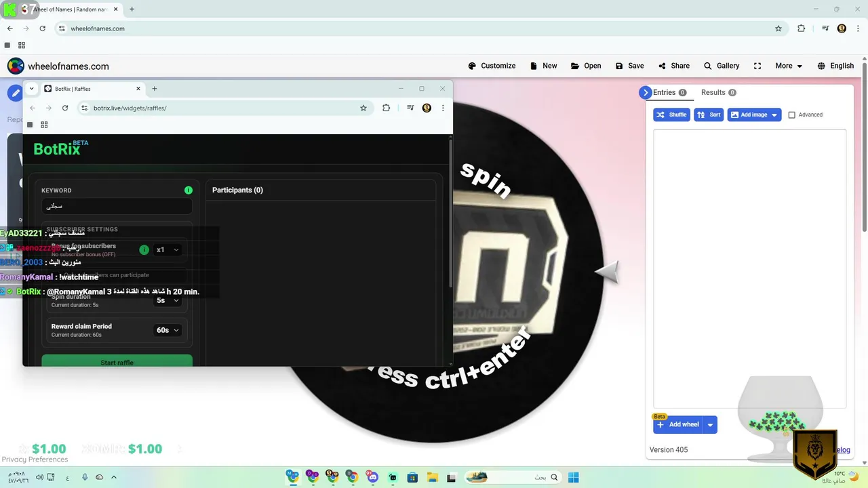Viewport: 868px width, 488px height.
Task: Bookmark the BotRix page with star
Action: pos(363,108)
